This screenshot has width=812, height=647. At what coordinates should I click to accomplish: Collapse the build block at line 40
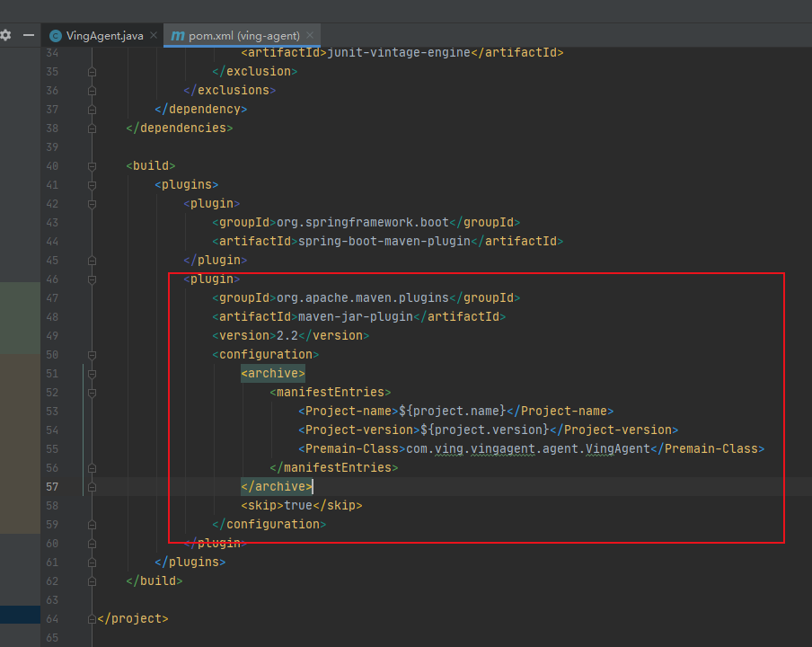tap(92, 165)
